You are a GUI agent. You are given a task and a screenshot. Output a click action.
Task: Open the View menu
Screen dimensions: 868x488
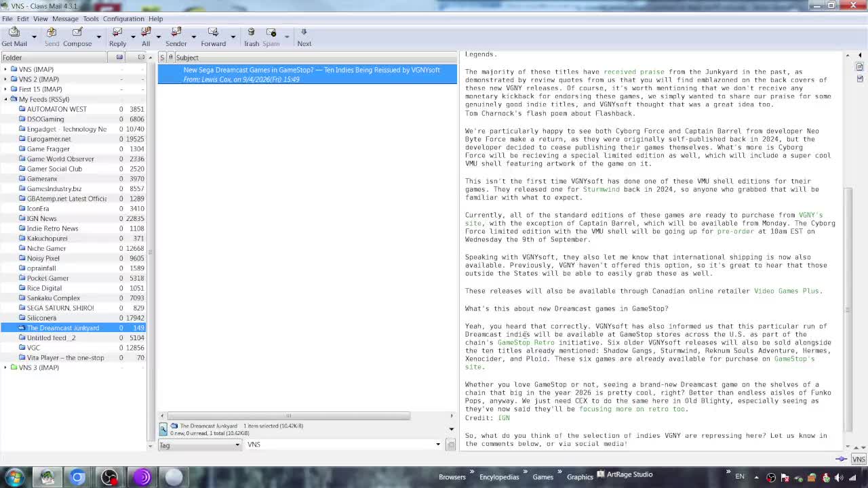click(x=41, y=18)
